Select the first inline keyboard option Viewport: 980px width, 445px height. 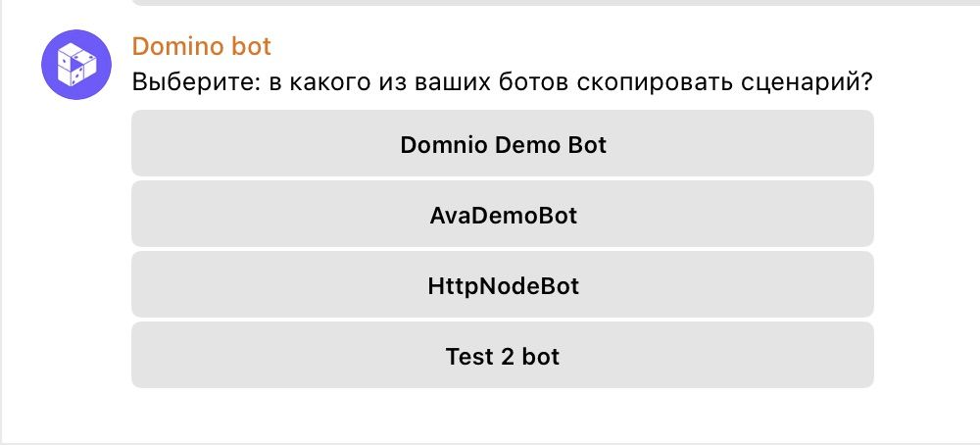pos(503,144)
